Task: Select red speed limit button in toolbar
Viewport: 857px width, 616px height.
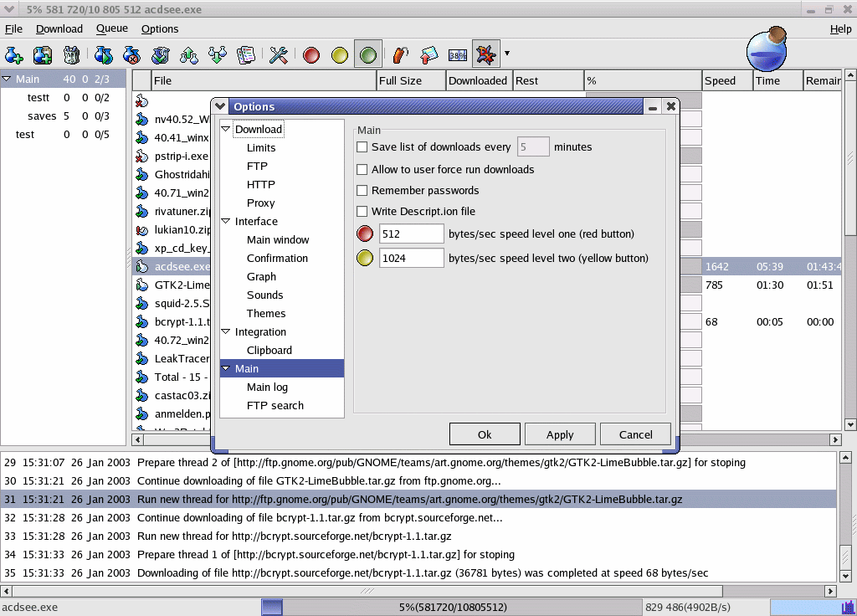Action: pyautogui.click(x=311, y=55)
